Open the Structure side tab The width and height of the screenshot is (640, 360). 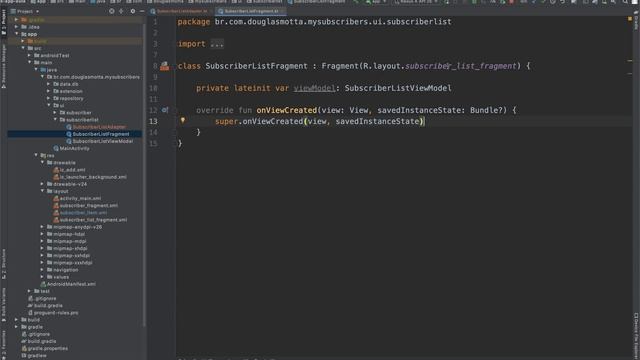[x=4, y=263]
